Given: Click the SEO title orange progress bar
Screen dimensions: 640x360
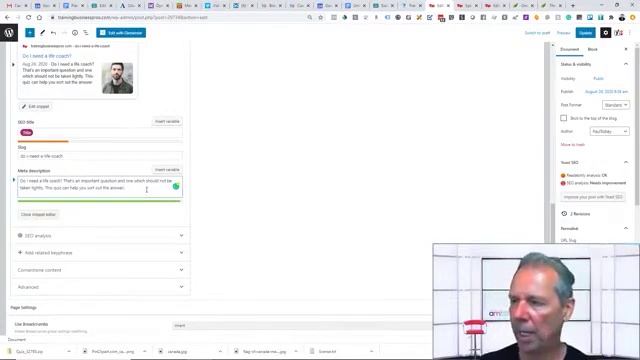Looking at the screenshot, I should [x=43, y=141].
